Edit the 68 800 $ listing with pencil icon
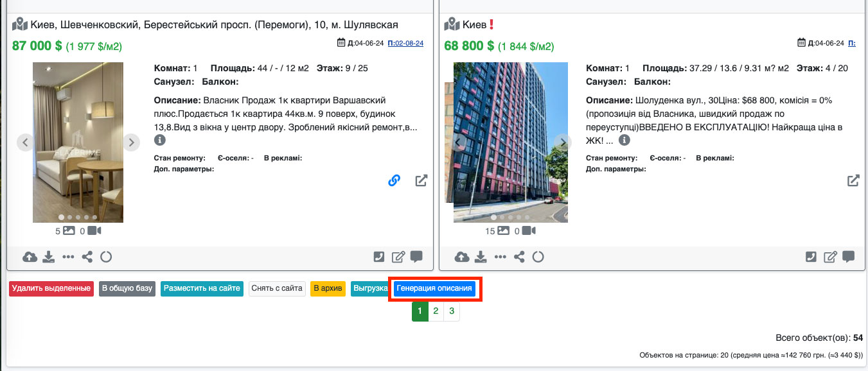868x371 pixels. pyautogui.click(x=831, y=257)
